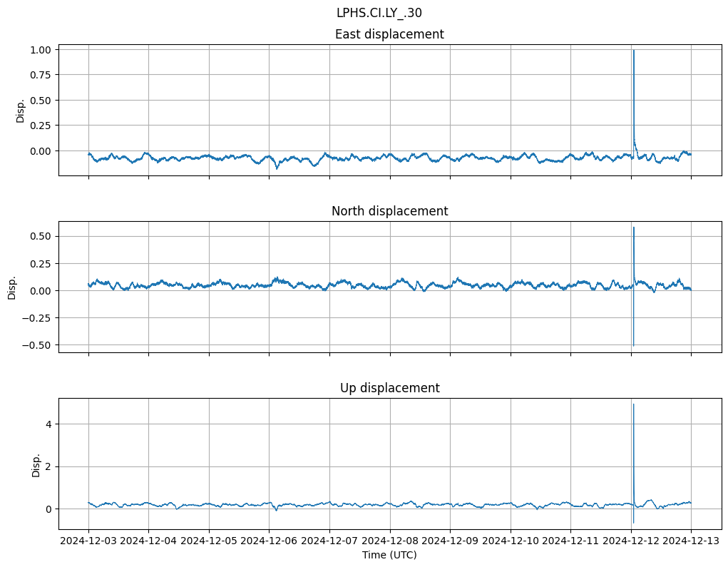This screenshot has width=728, height=567.
Task: Click the negative spike bottom in North plot
Action: (633, 345)
